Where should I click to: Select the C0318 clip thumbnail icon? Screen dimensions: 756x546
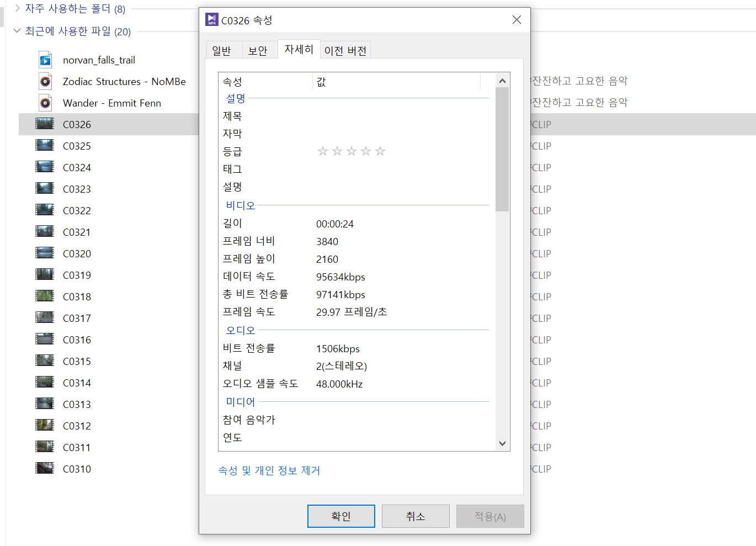point(45,296)
